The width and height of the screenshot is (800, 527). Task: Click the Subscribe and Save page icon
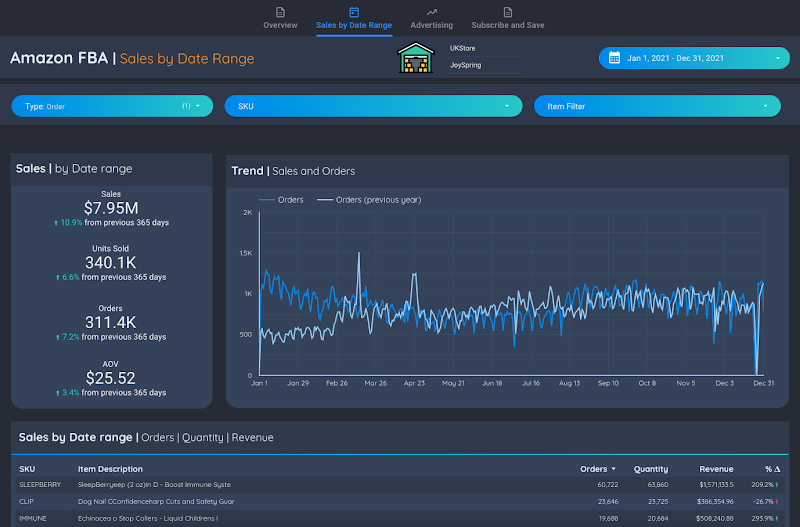click(x=508, y=12)
